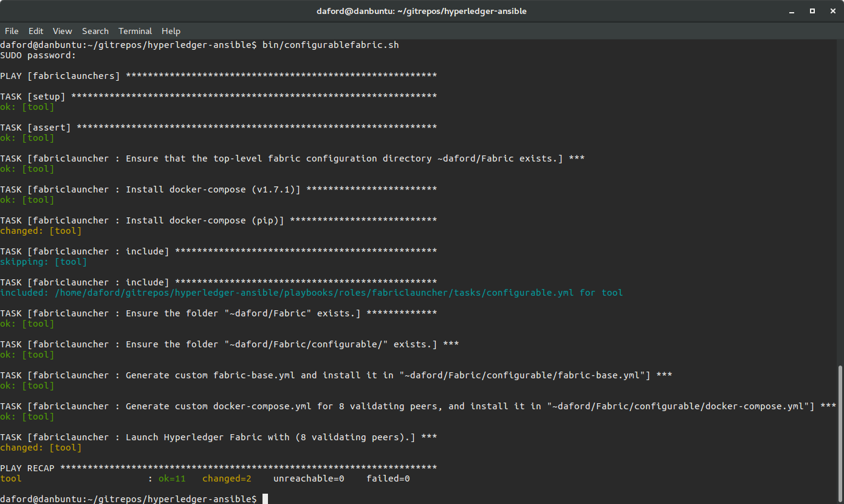The width and height of the screenshot is (844, 504).
Task: Click the Generate custom fabric-base.yml task line
Action: 336,375
